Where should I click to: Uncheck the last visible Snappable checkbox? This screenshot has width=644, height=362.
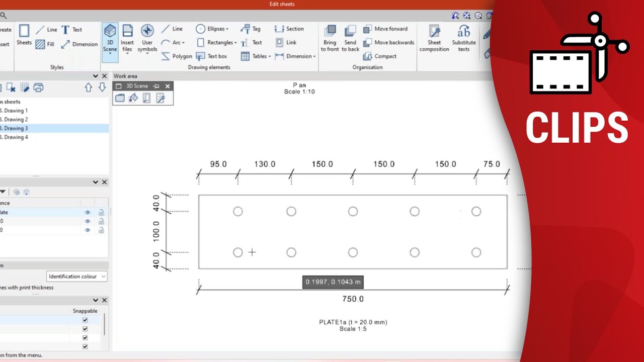85,346
